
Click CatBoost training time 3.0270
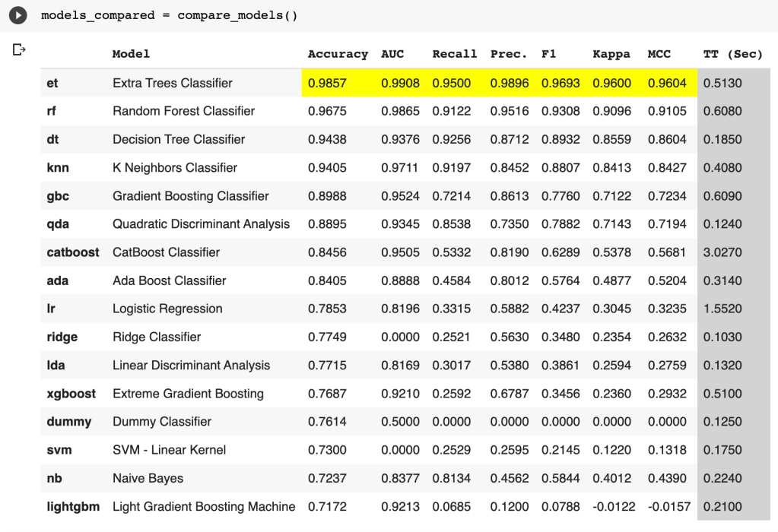pyautogui.click(x=722, y=252)
